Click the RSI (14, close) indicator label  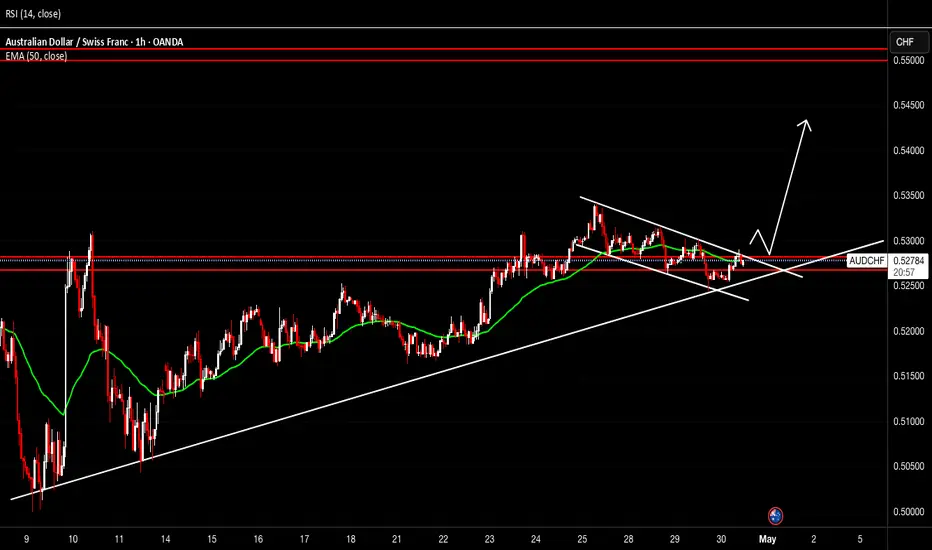[x=33, y=14]
